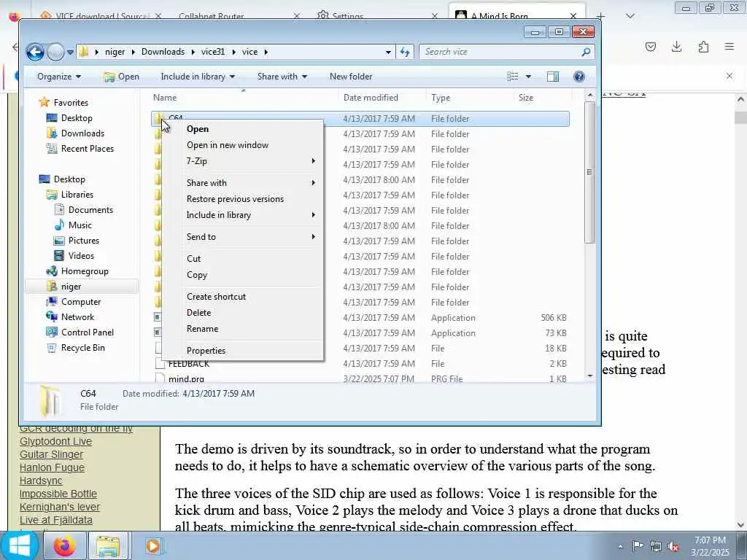Click the Open toolbar button
747x560 pixels.
click(x=122, y=77)
